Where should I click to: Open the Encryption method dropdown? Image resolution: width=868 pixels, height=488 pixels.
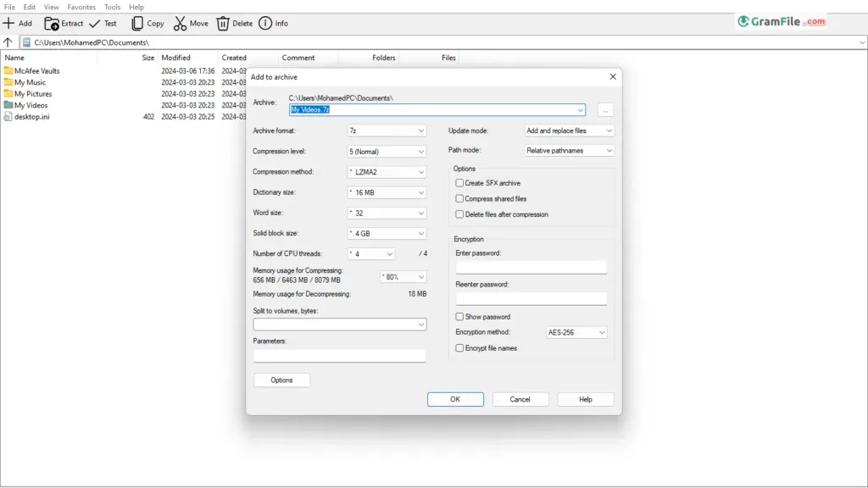click(576, 332)
